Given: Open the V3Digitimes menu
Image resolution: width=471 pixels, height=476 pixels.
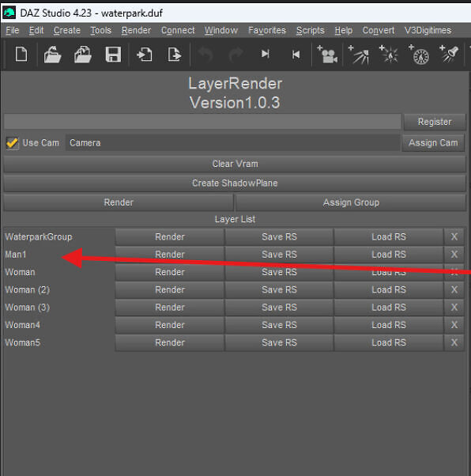Looking at the screenshot, I should point(428,30).
